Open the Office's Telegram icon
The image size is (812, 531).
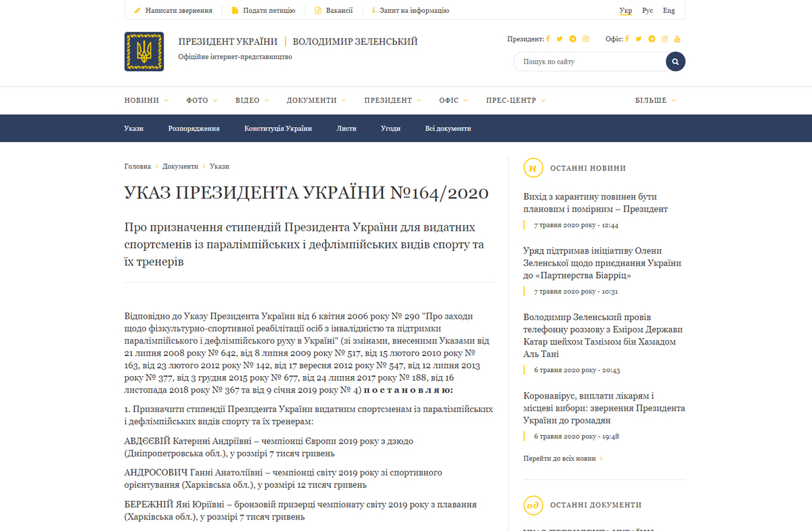click(652, 39)
